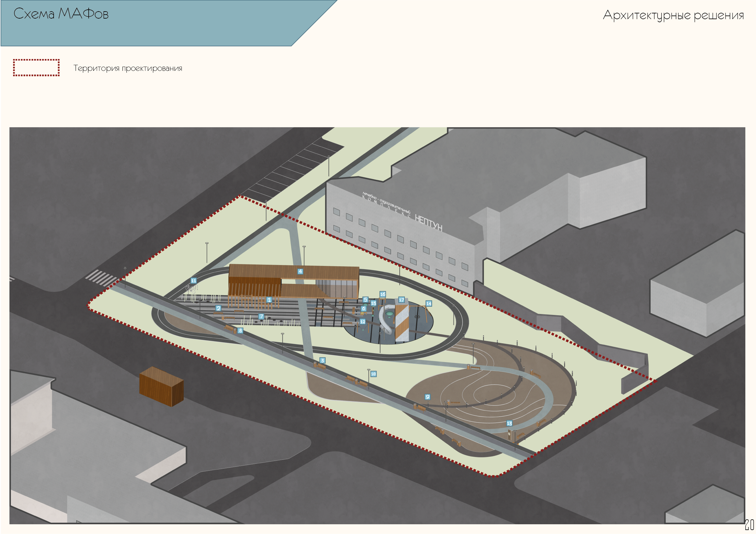Screen dimensions: 756x534
Task: Click the 'Архитектурные решения' heading text
Action: [x=673, y=15]
